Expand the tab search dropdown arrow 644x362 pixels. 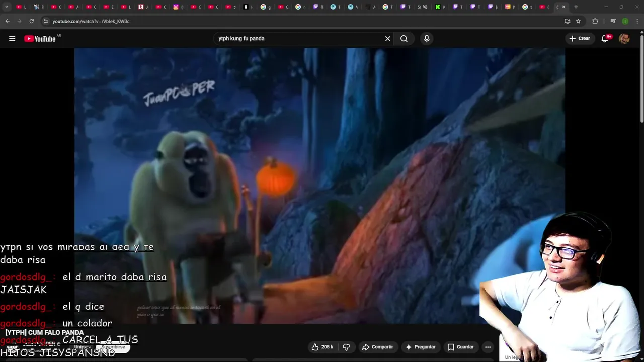(x=7, y=7)
